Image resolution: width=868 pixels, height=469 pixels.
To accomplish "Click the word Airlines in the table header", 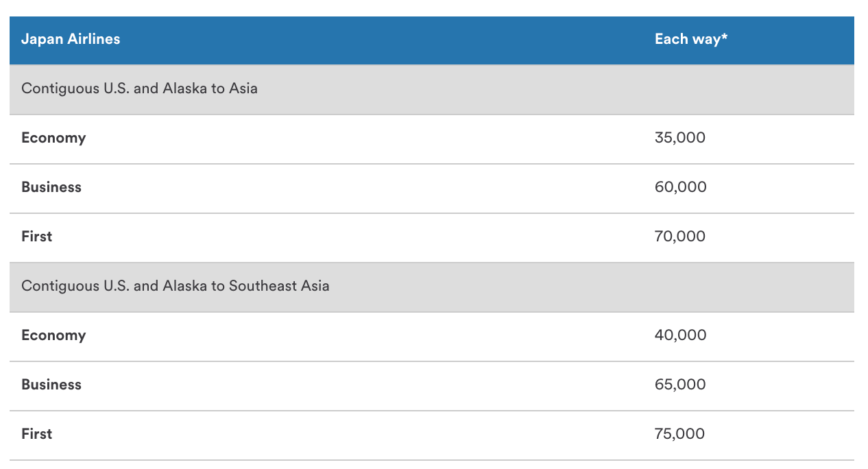I will [x=93, y=39].
